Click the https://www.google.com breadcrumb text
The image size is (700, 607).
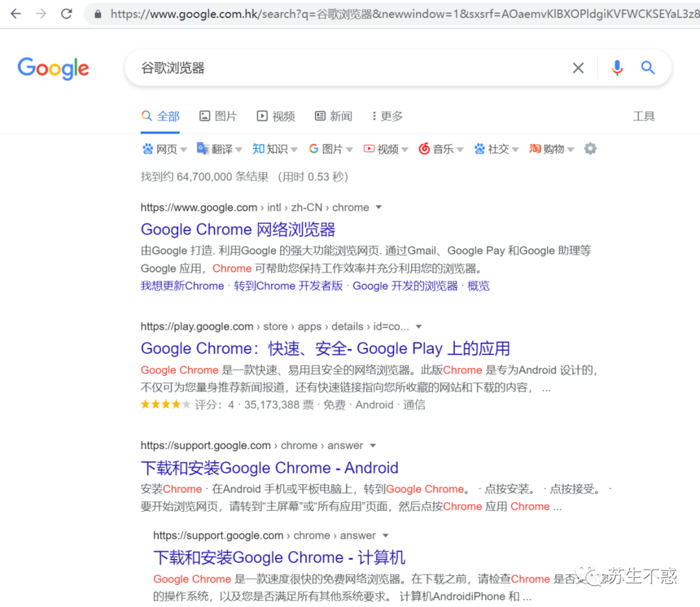click(x=199, y=207)
